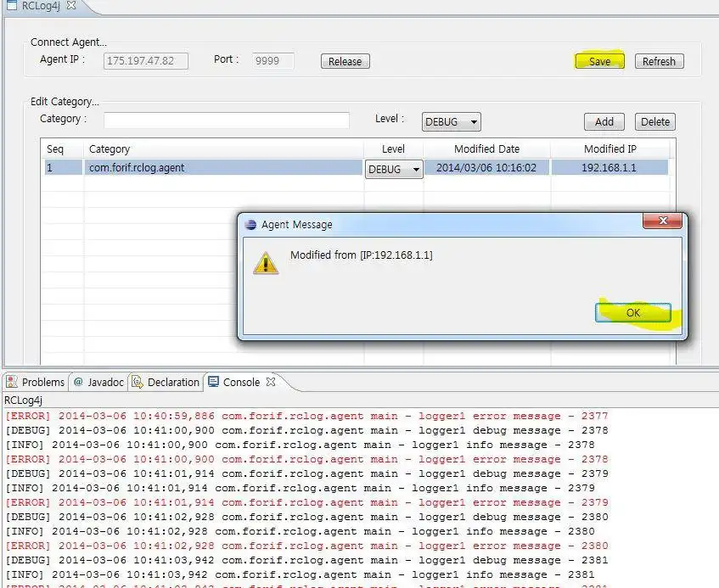The width and height of the screenshot is (719, 588).
Task: Click the DEBUG log line at 10:41:00,900
Action: tap(306, 430)
